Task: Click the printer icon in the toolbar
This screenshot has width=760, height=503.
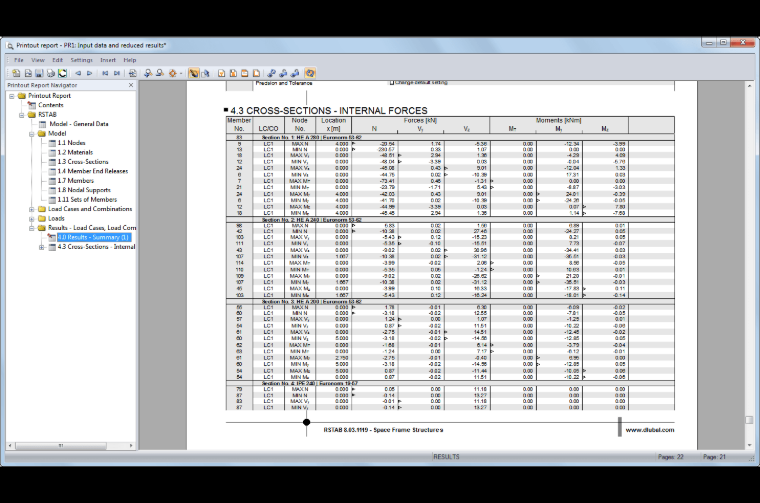Action: click(51, 73)
